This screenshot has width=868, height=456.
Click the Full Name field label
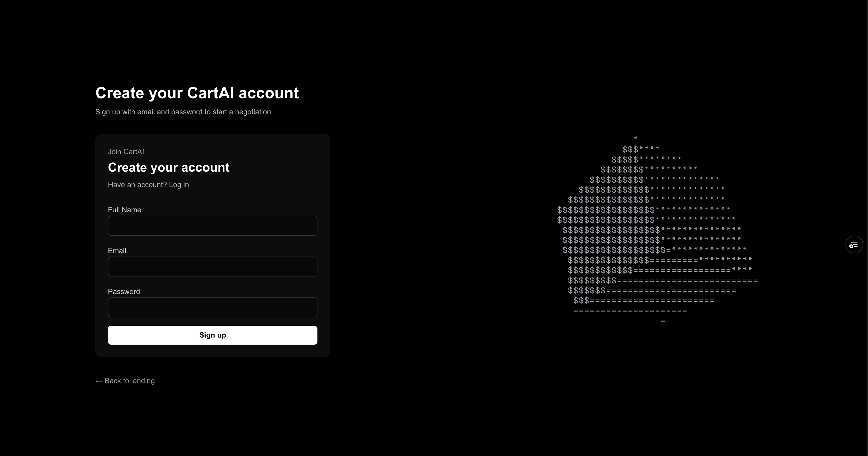[124, 210]
